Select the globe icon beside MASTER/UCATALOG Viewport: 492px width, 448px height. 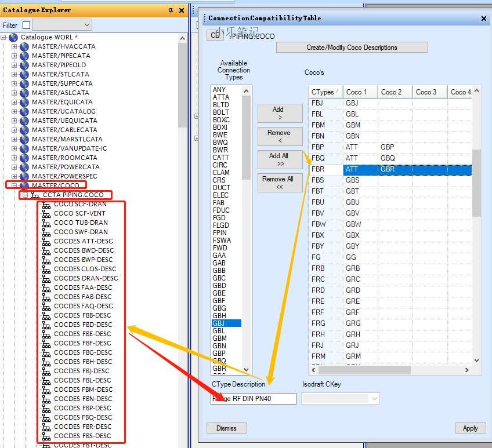pos(24,112)
